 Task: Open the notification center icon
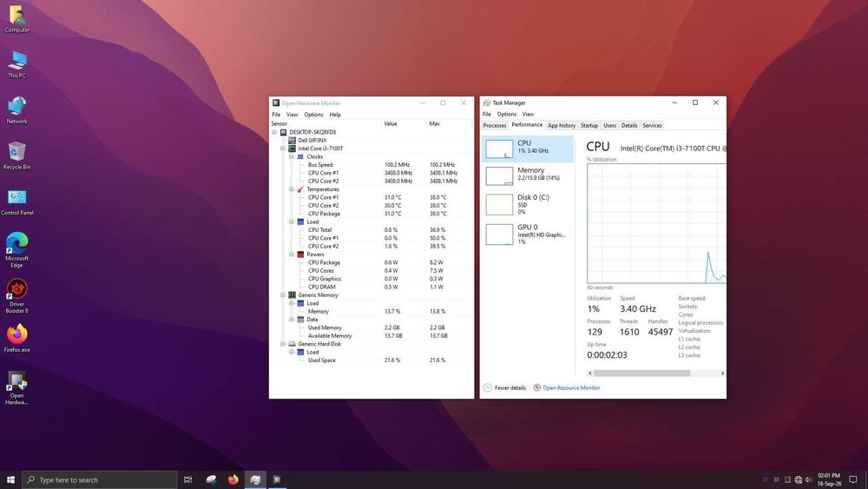click(853, 479)
